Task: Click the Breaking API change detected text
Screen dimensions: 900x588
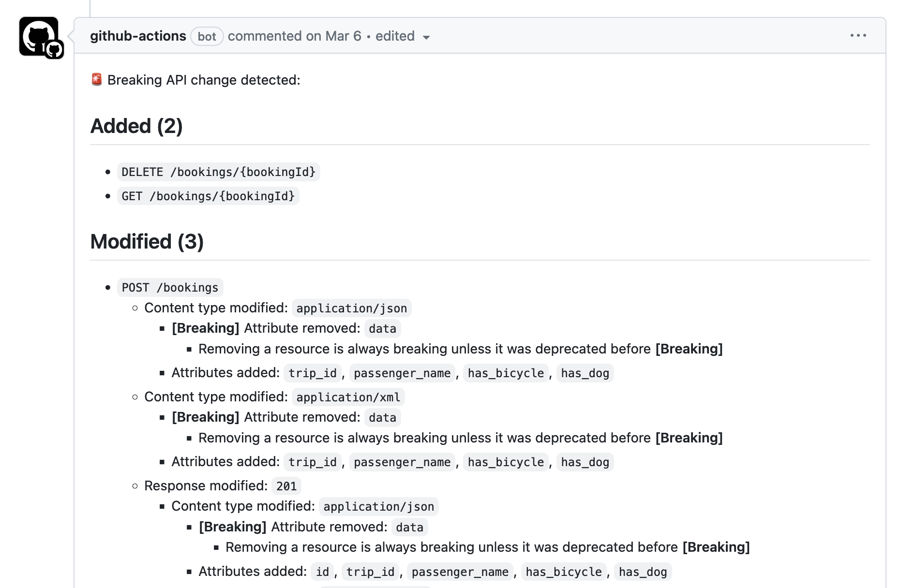Action: coord(204,80)
